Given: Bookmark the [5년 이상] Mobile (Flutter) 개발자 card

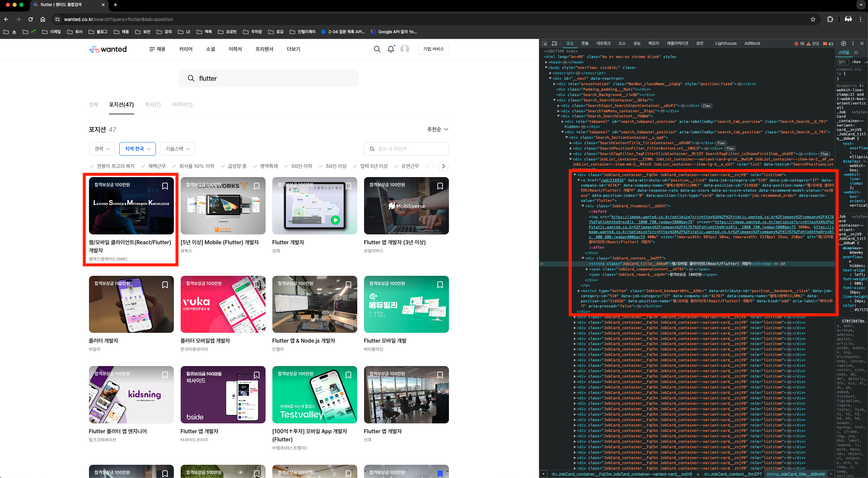Looking at the screenshot, I should [257, 186].
